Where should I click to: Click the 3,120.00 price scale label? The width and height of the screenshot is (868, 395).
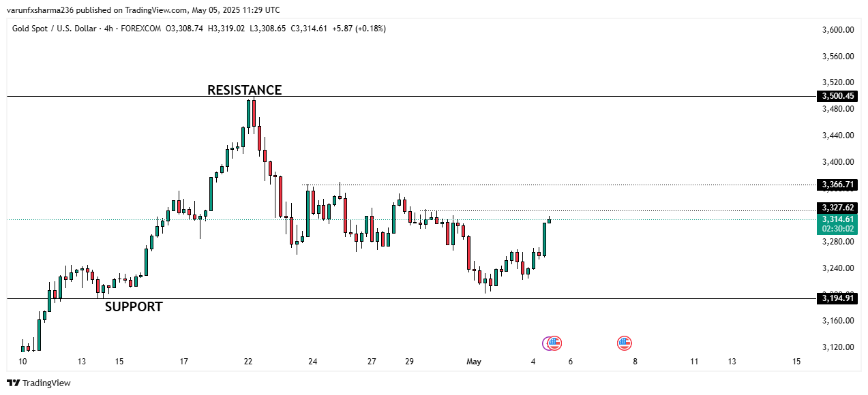click(x=839, y=347)
